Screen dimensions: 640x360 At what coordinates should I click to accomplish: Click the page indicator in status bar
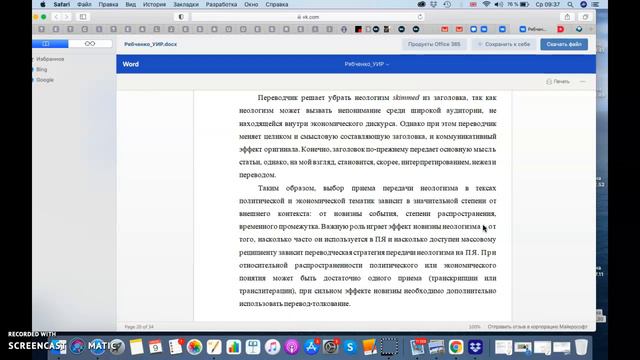coord(139,327)
